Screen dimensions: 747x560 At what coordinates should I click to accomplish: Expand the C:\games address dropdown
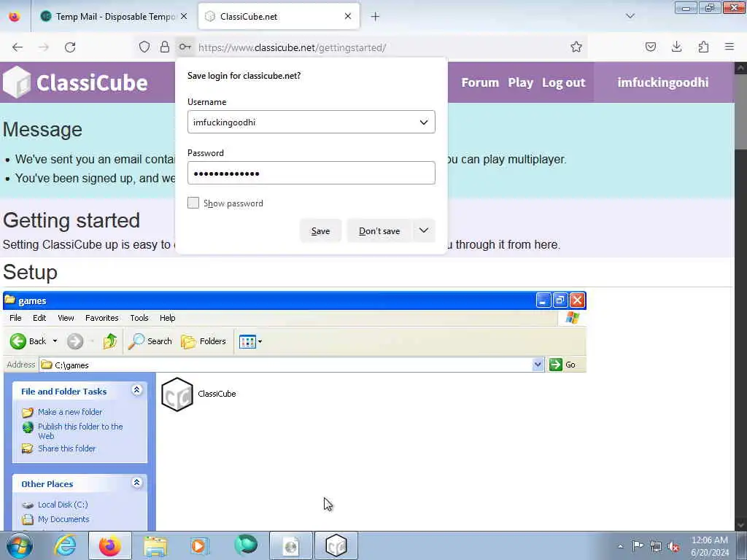pyautogui.click(x=538, y=365)
